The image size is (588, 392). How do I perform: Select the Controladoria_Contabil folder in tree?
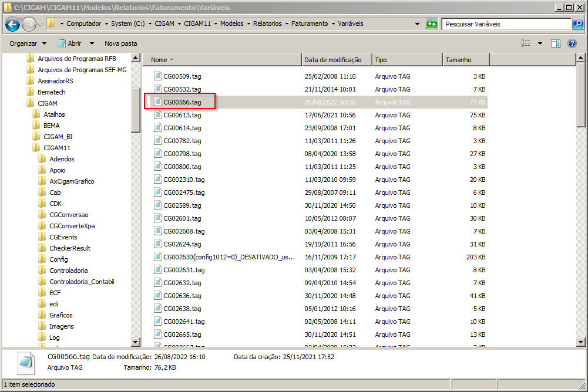82,282
